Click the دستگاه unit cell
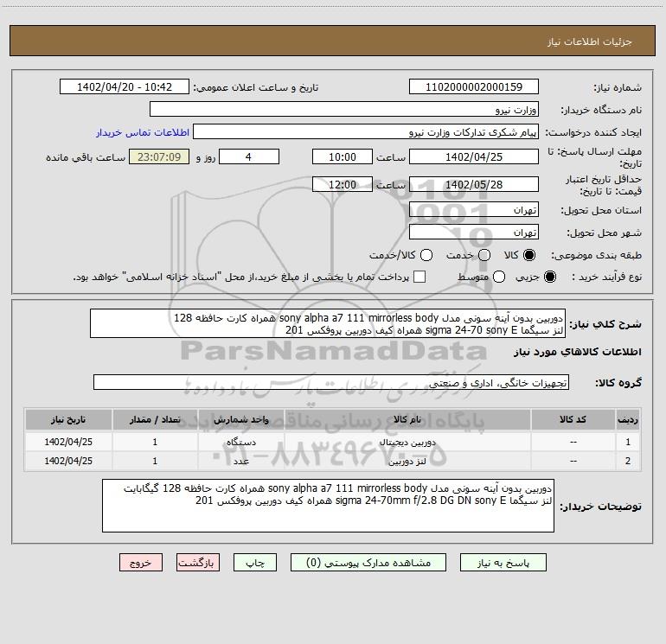666x644 pixels. [240, 442]
